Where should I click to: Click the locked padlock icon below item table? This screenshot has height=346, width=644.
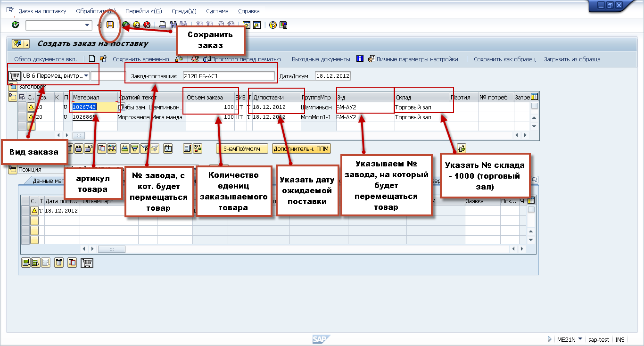[x=79, y=148]
